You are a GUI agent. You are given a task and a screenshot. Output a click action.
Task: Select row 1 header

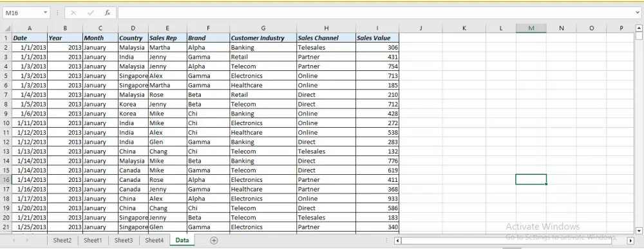pyautogui.click(x=6, y=38)
